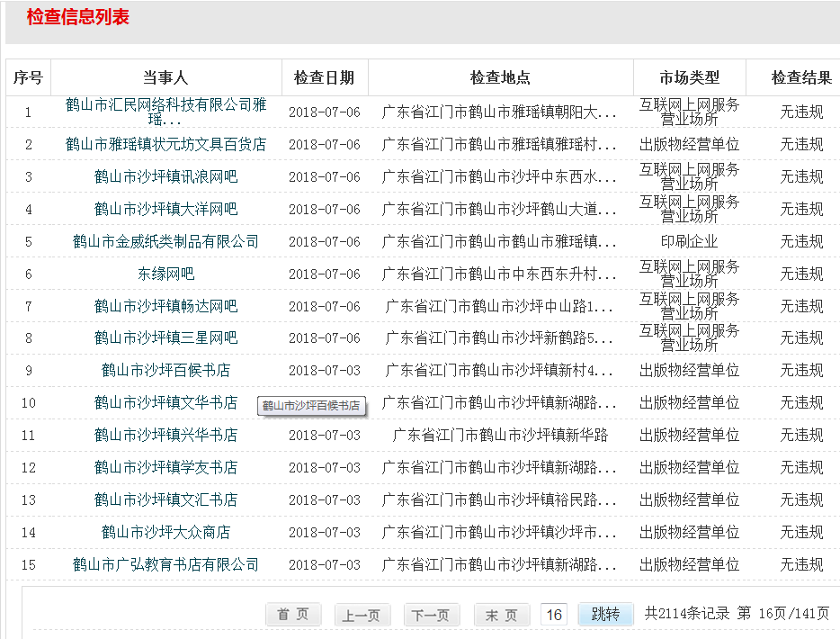
Task: Open 鹤山市沙坪镇大洋网吧 entry
Action: pyautogui.click(x=166, y=209)
